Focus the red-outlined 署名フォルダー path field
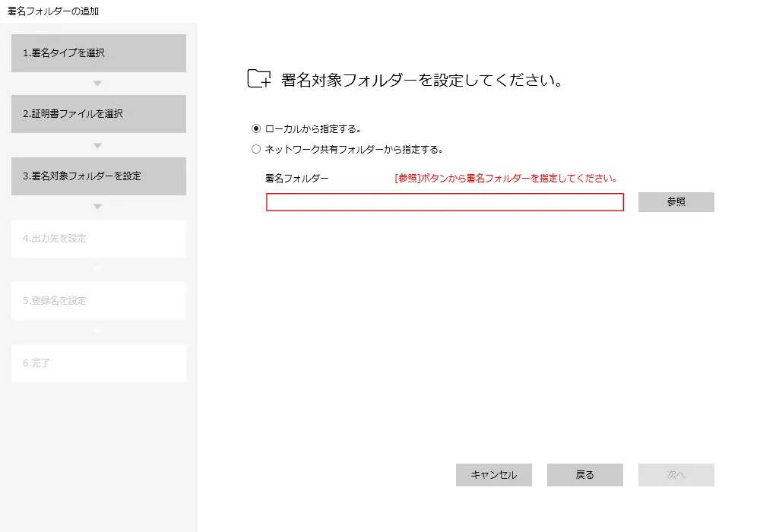This screenshot has height=532, width=760. (445, 202)
